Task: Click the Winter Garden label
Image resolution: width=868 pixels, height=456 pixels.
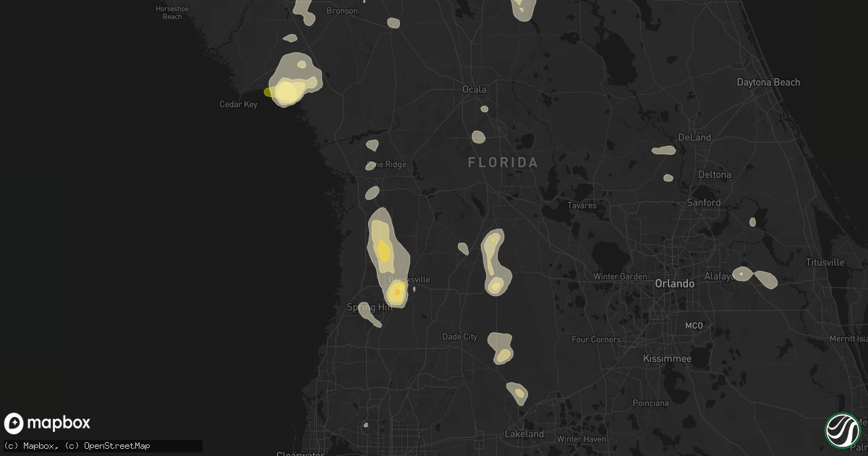Action: (620, 277)
